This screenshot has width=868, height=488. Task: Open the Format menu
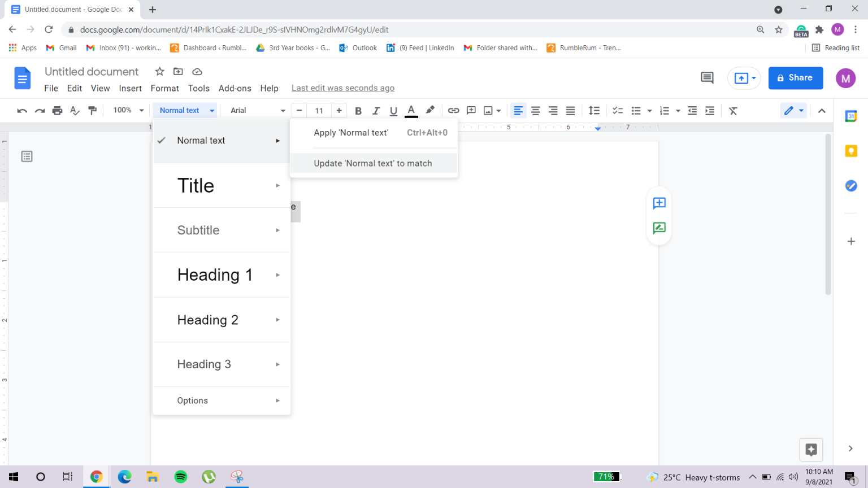[x=164, y=88]
